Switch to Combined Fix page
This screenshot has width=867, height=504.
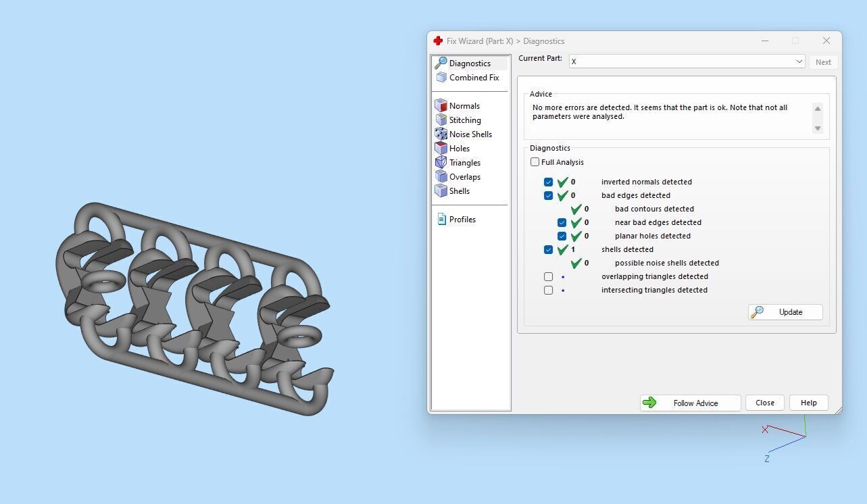click(x=474, y=77)
